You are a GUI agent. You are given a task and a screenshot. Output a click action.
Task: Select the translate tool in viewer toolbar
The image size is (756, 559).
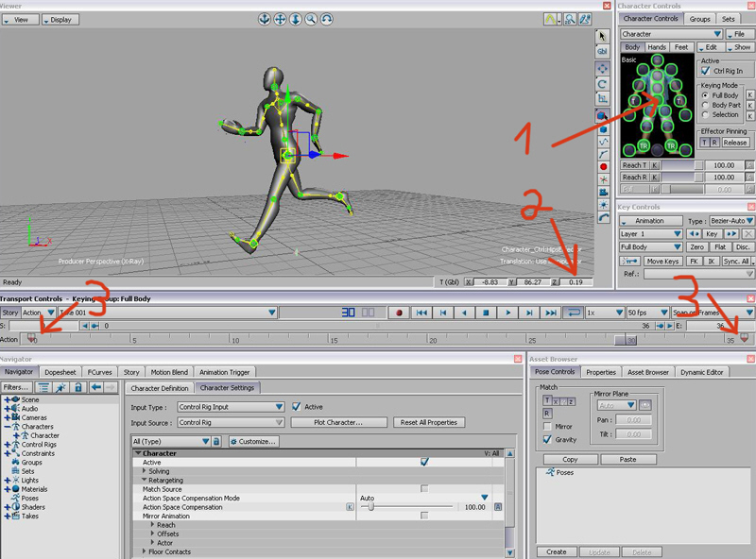pyautogui.click(x=602, y=68)
